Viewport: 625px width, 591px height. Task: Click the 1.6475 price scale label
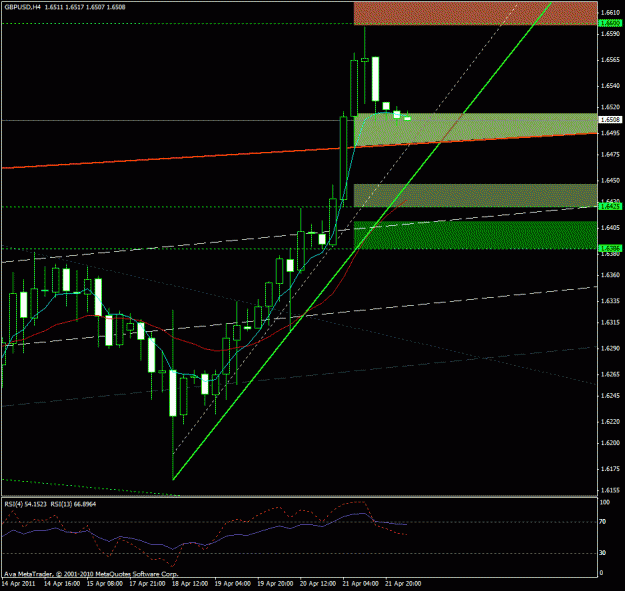click(x=610, y=154)
